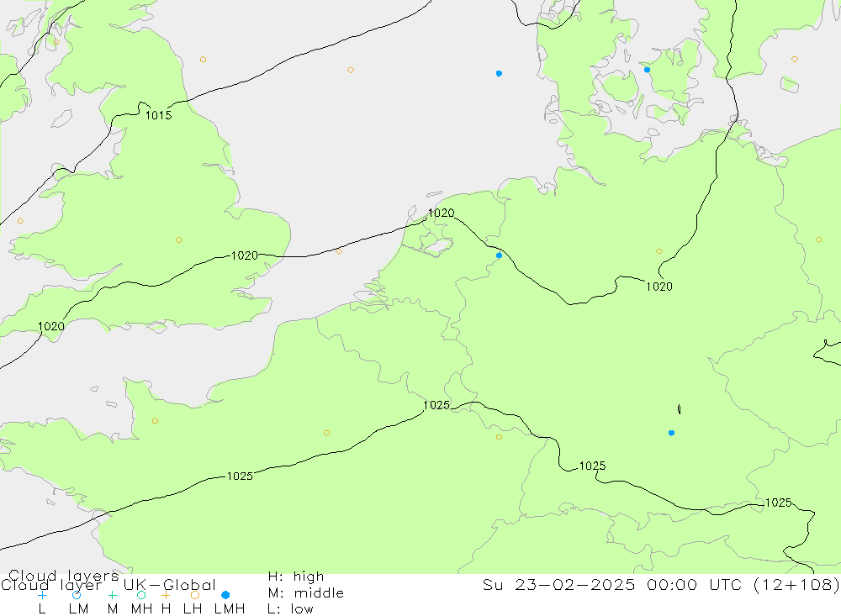
Task: Click the green open-circle symbol above legend label MH
Action: (x=141, y=595)
